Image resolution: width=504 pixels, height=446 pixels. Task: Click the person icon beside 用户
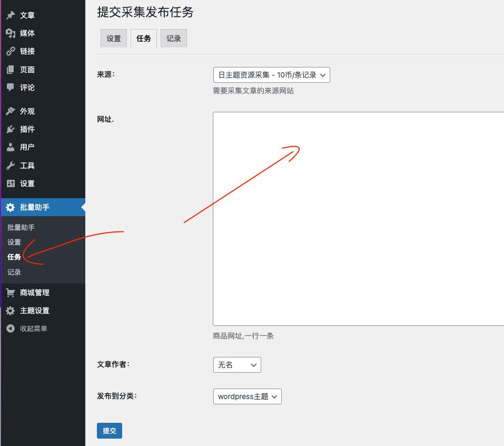(x=11, y=148)
